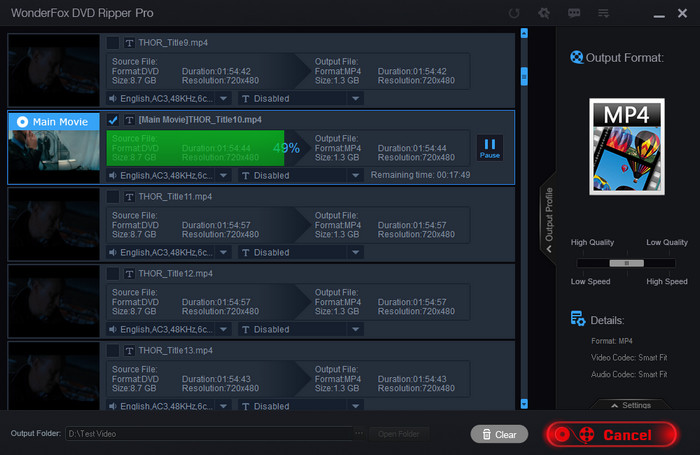Click the refresh icon in title bar
Viewport: 700px width, 455px height.
[x=514, y=13]
